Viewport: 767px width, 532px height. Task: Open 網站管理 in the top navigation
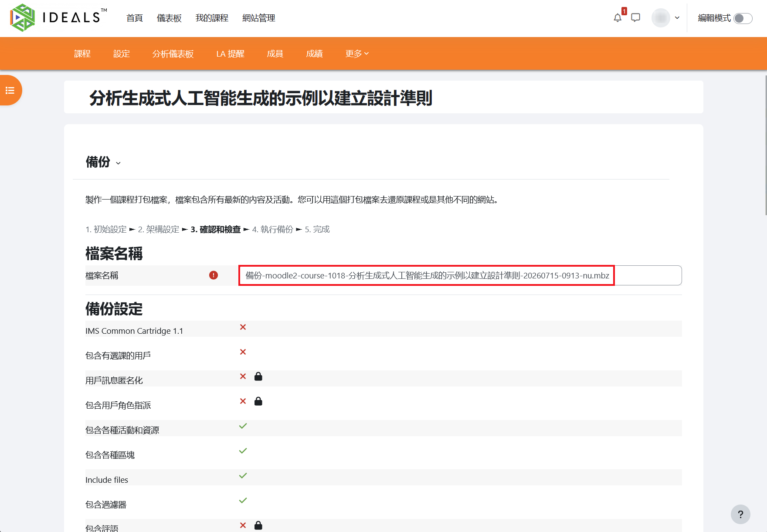coord(259,18)
